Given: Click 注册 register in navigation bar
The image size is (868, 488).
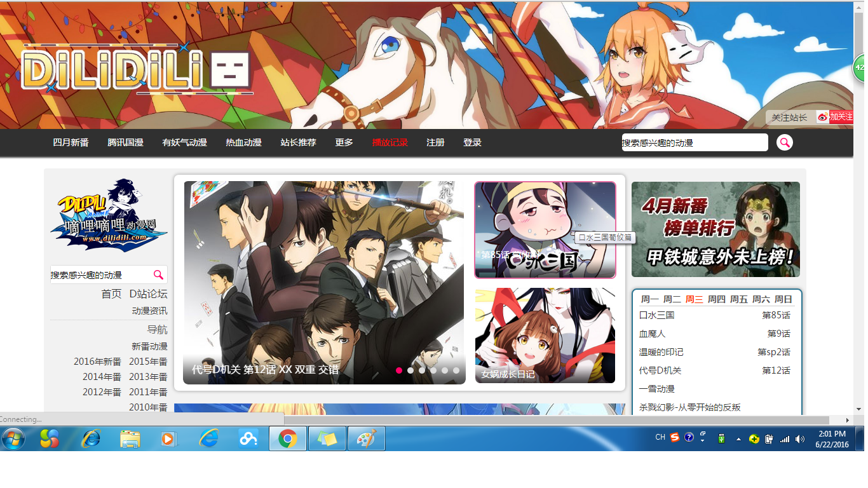Looking at the screenshot, I should [435, 142].
